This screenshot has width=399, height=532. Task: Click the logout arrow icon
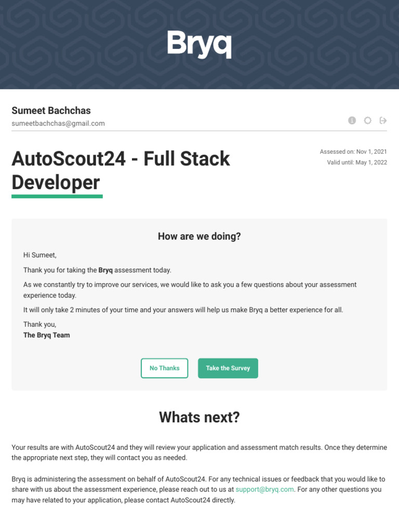coord(383,121)
